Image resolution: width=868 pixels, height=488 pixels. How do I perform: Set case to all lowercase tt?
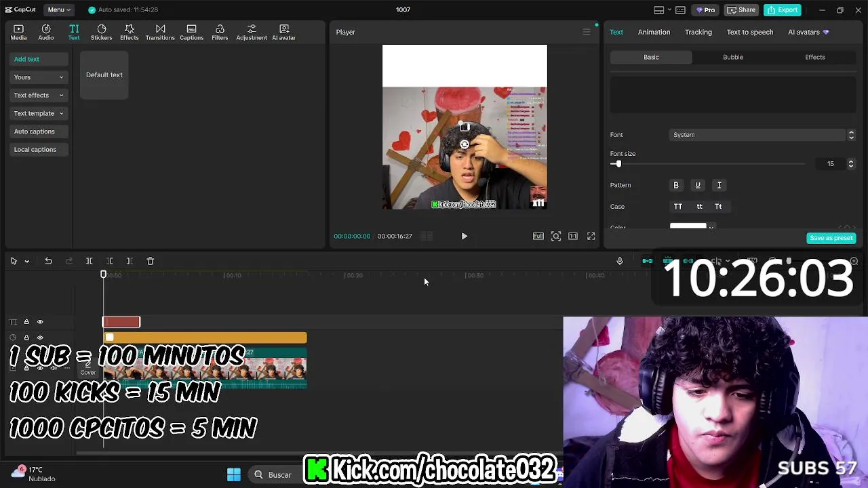pyautogui.click(x=700, y=207)
